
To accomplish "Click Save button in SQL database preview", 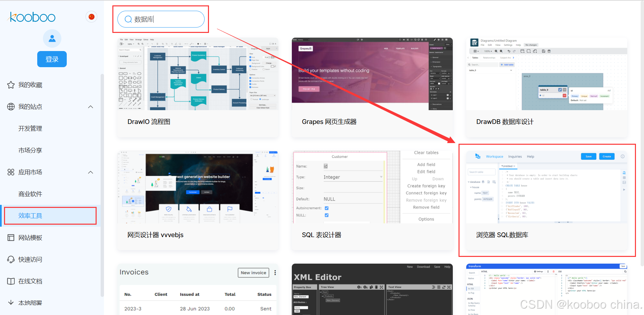I will 589,156.
